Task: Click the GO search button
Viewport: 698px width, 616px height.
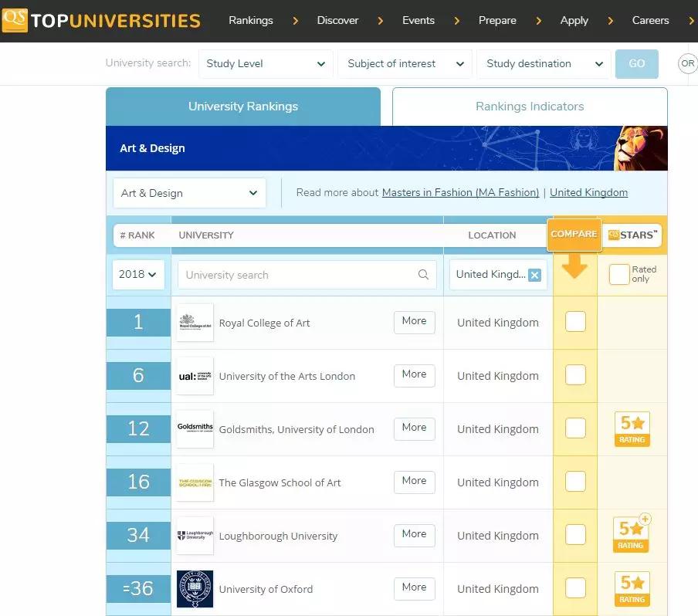Action: 636,63
